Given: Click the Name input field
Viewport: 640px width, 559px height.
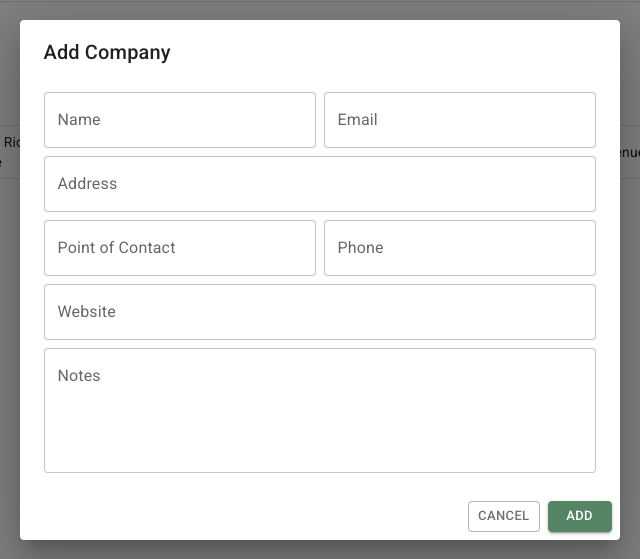Looking at the screenshot, I should tap(180, 120).
